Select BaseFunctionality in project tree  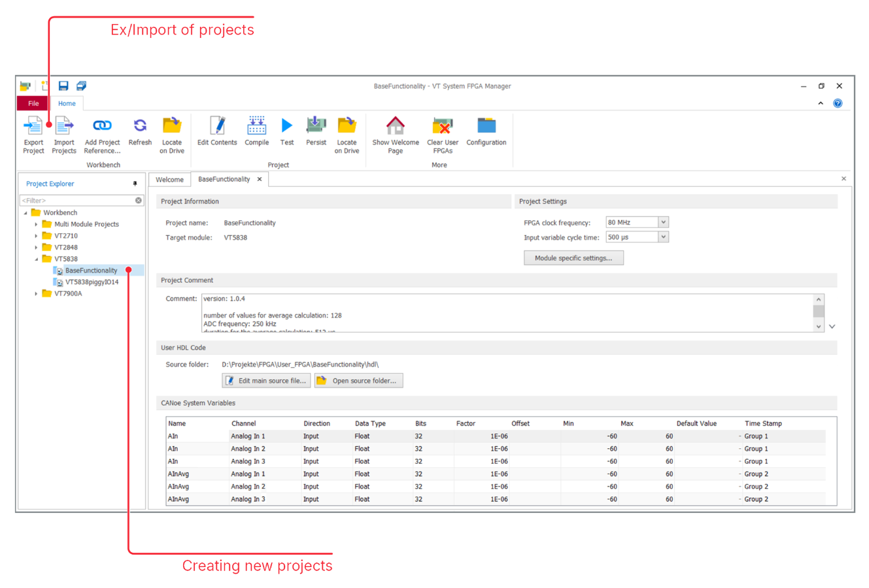tap(91, 270)
